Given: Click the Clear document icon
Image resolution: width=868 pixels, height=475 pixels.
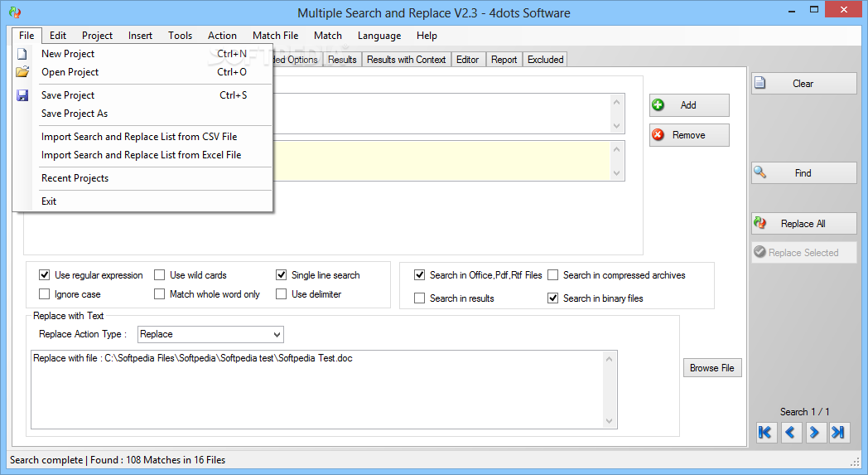Looking at the screenshot, I should [760, 83].
